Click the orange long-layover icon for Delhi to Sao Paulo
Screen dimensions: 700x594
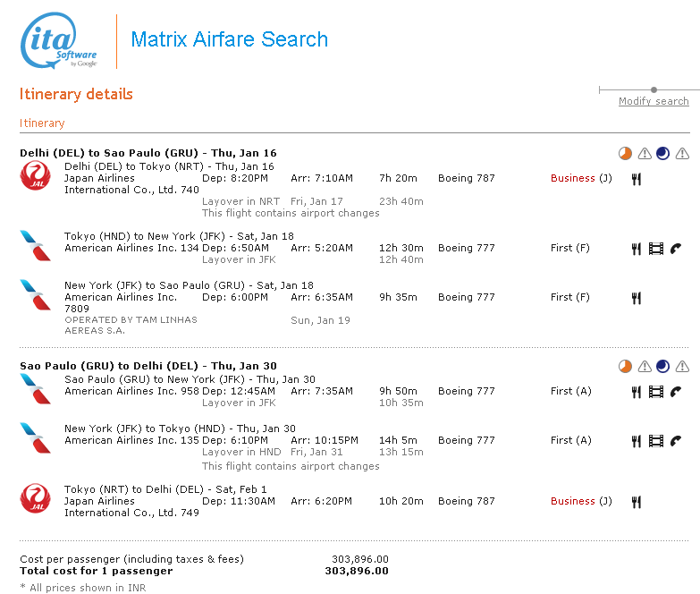click(x=625, y=154)
